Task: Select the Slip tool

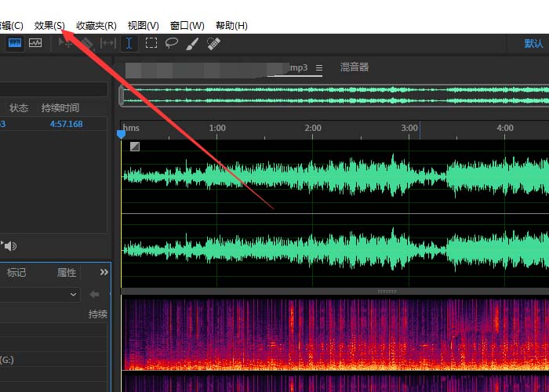Action: pos(108,44)
